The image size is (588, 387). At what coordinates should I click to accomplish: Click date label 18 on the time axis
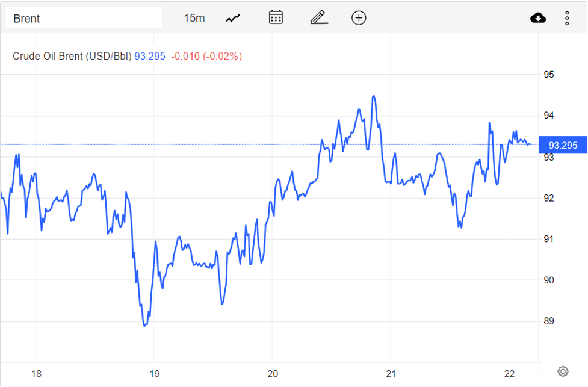coord(36,374)
